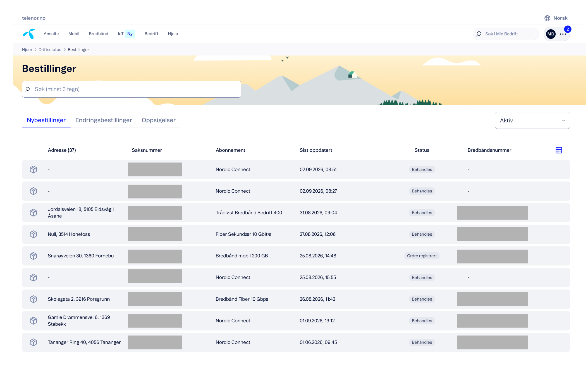
Task: Click the Telenor propeller logo
Action: (29, 34)
